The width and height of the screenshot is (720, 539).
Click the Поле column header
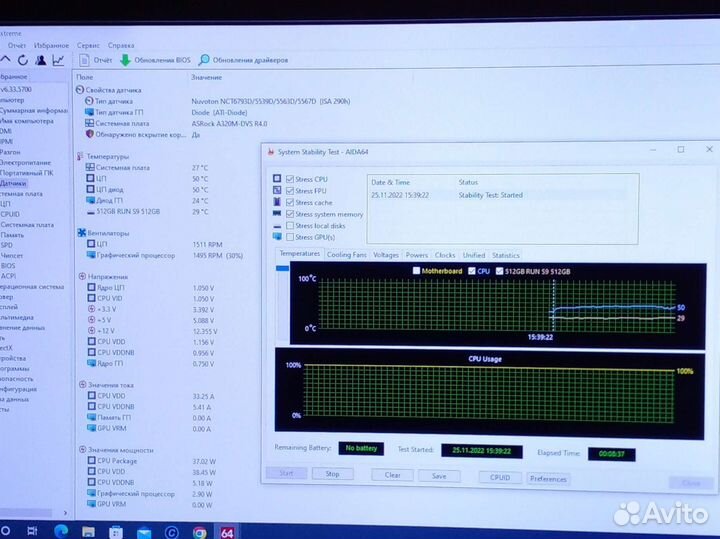pos(84,77)
